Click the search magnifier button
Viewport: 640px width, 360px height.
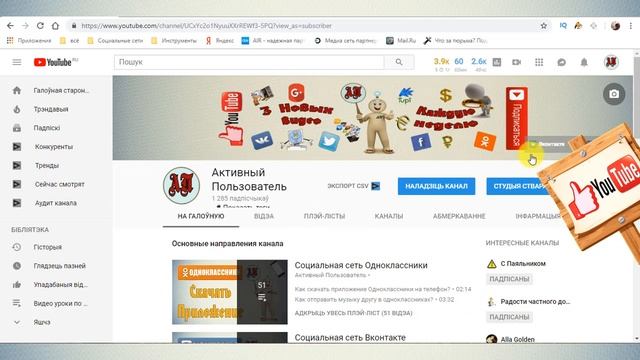399,62
